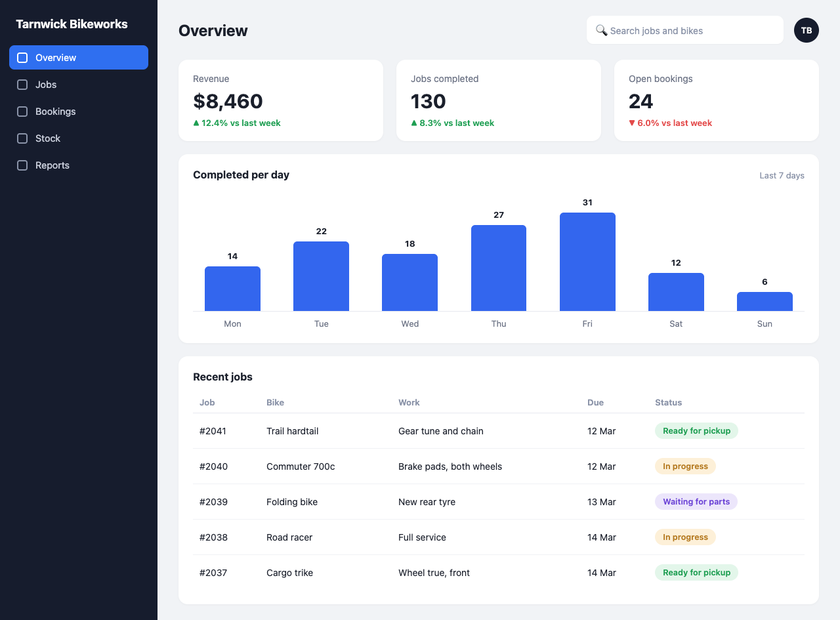
Task: Select the Jobs completed 130 card
Action: coord(499,100)
